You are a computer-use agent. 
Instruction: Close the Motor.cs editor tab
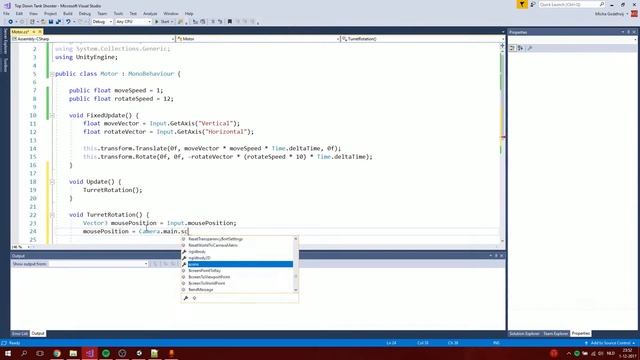click(x=40, y=32)
